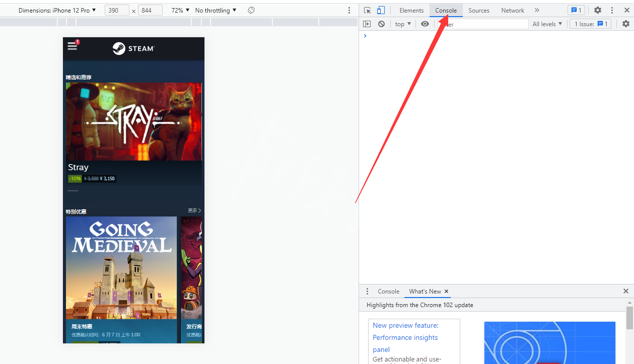This screenshot has height=364, width=634.
Task: Close the What's New tab
Action: coord(446,291)
